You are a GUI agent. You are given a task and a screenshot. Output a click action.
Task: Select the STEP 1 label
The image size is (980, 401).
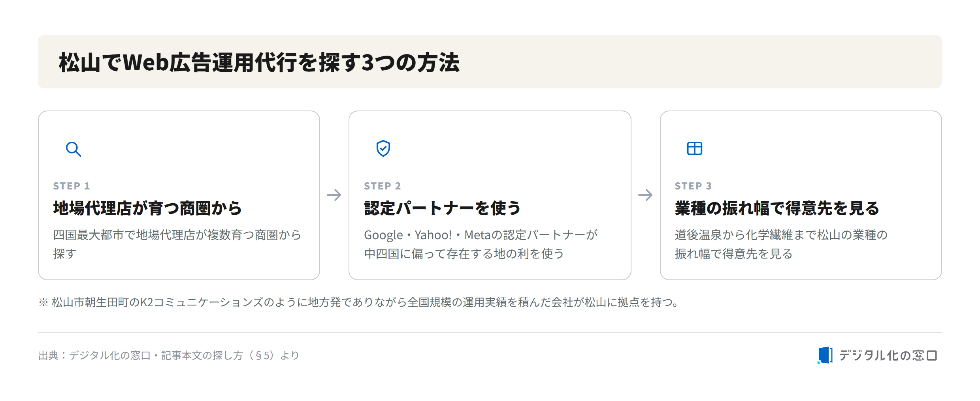(72, 186)
